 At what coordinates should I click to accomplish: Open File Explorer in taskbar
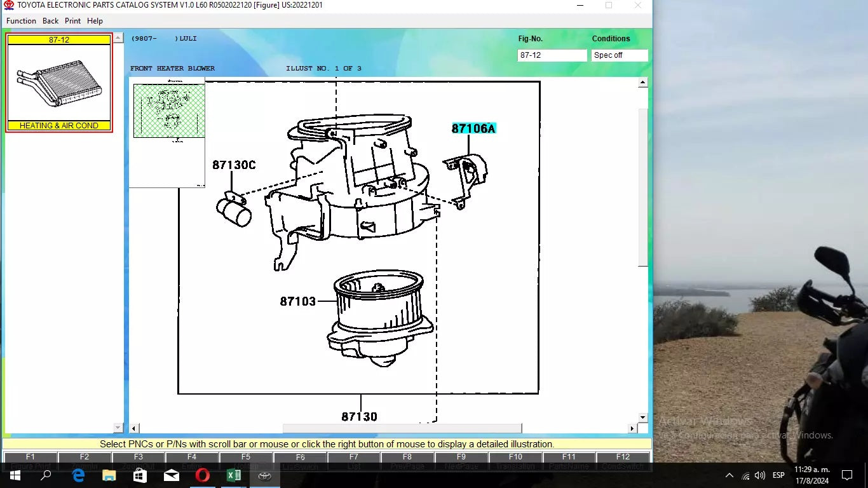pyautogui.click(x=109, y=475)
